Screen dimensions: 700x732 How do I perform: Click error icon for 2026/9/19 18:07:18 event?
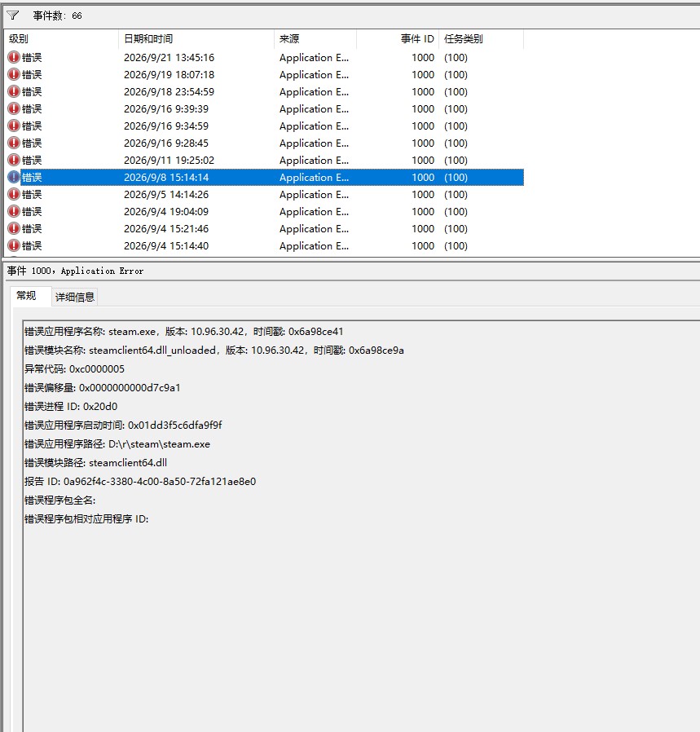[14, 75]
